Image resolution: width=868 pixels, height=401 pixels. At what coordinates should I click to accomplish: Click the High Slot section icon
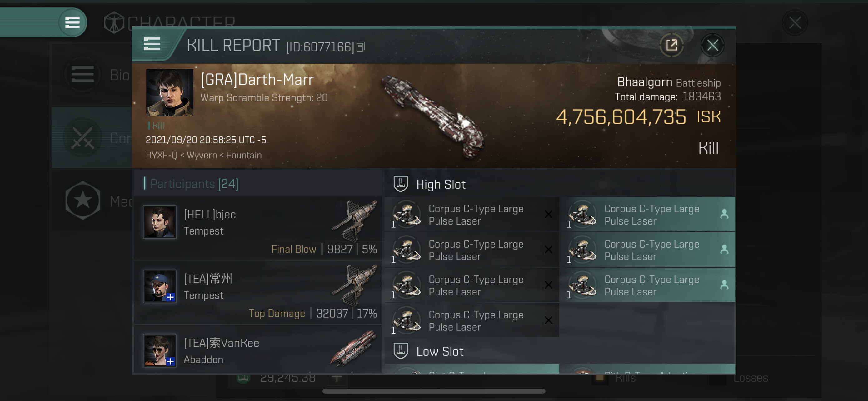point(401,184)
